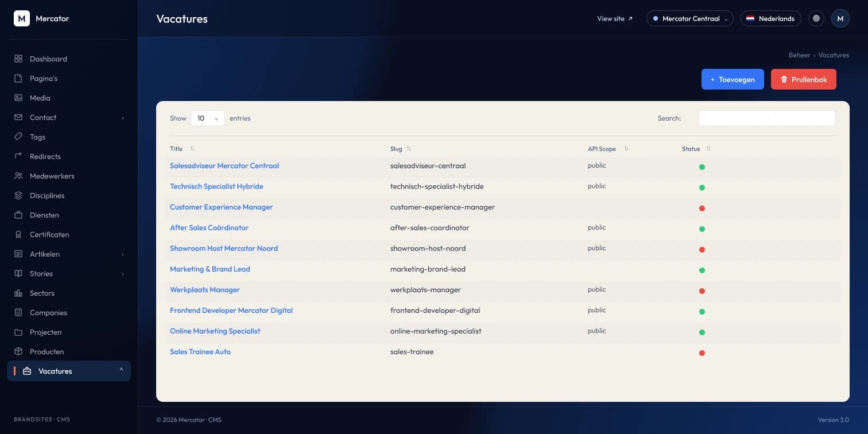
Task: Open the user avatar menu
Action: pos(840,18)
